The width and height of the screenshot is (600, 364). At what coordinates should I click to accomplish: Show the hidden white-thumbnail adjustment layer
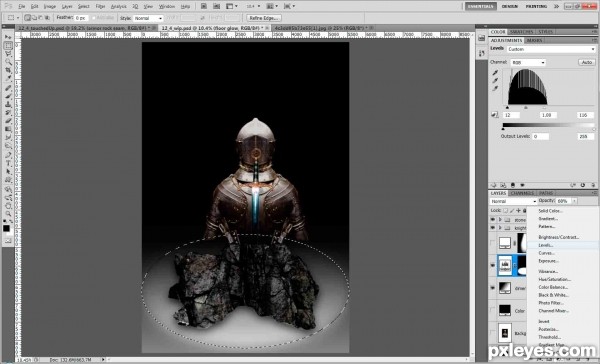492,243
